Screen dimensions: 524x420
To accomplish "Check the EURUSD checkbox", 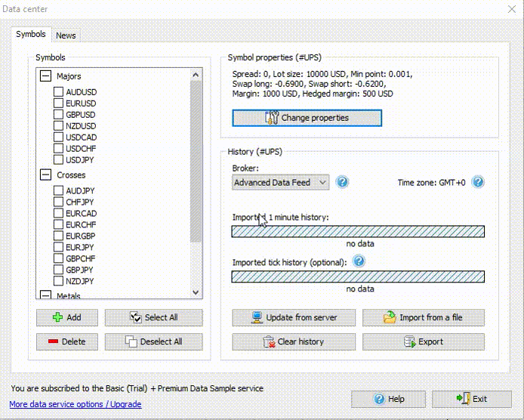I will [x=58, y=103].
